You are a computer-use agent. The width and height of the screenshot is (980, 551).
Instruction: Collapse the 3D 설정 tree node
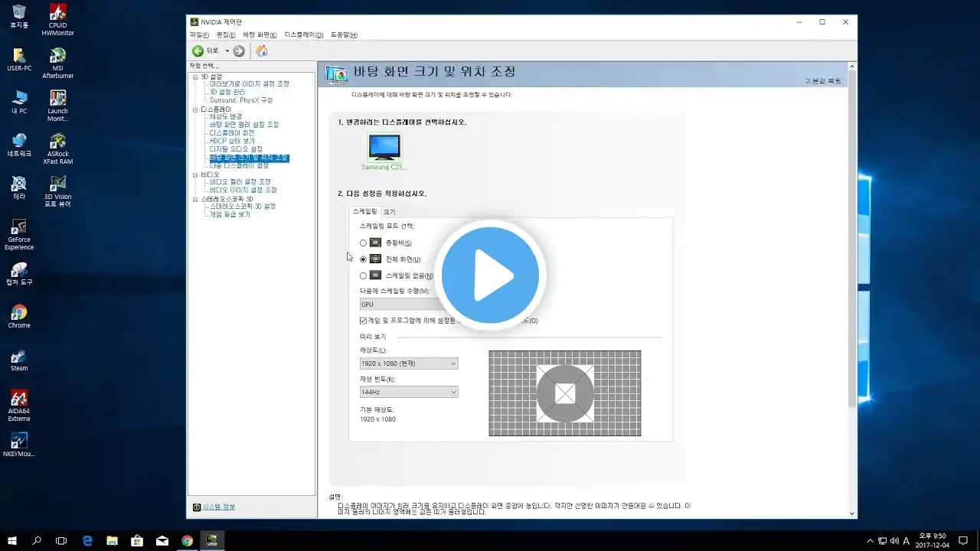(x=194, y=77)
